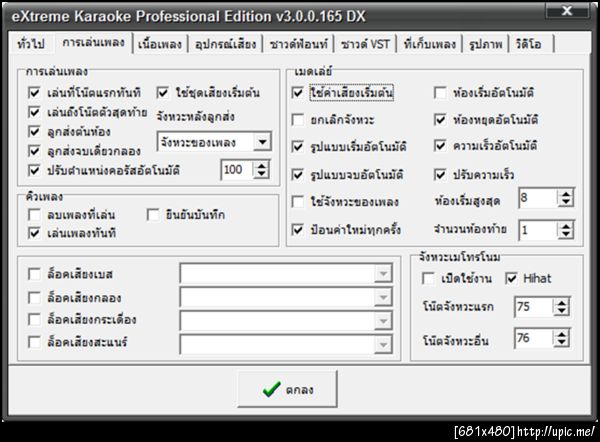Toggle ลูกส่งต้นห้อง checkbox

[34, 132]
